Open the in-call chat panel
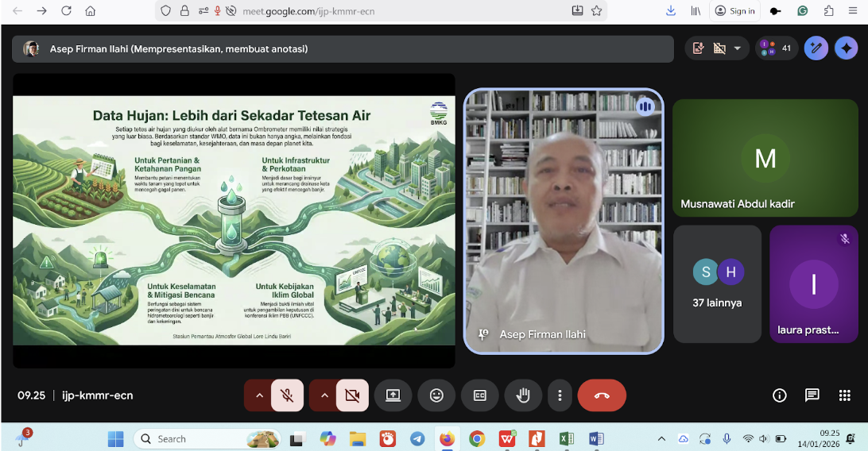 (x=812, y=395)
